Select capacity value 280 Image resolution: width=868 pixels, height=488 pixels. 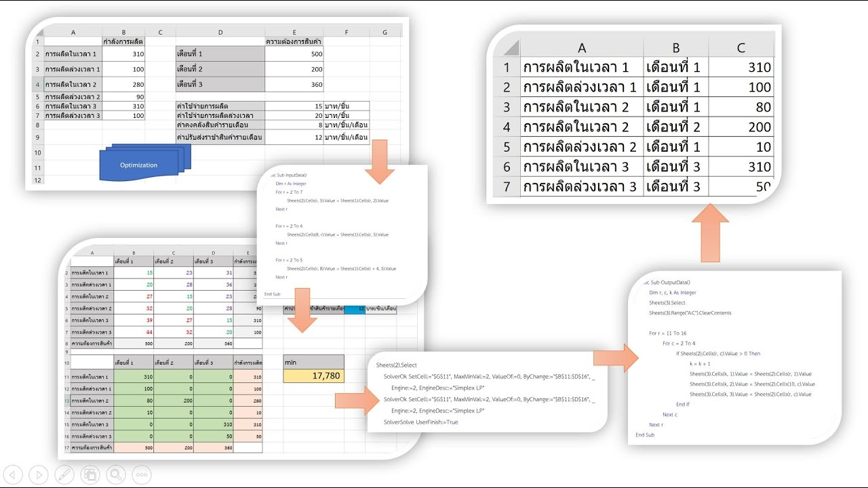[123, 85]
